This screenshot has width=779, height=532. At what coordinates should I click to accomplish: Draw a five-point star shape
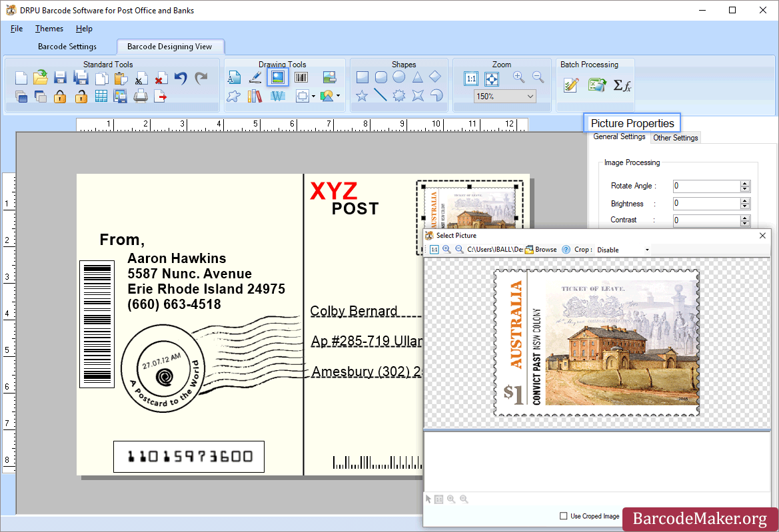point(362,95)
